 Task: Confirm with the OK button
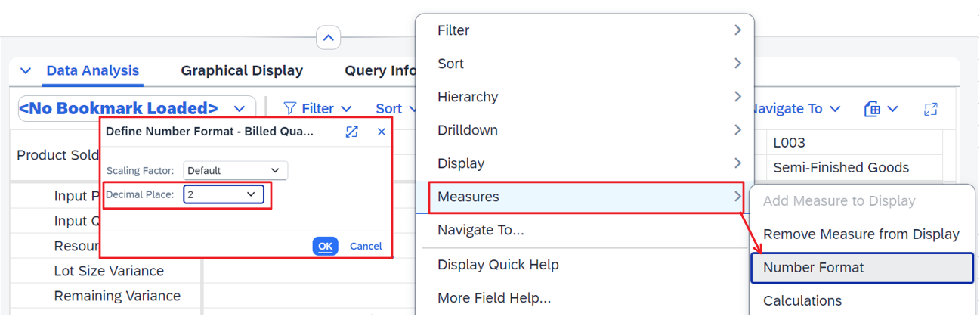click(325, 246)
